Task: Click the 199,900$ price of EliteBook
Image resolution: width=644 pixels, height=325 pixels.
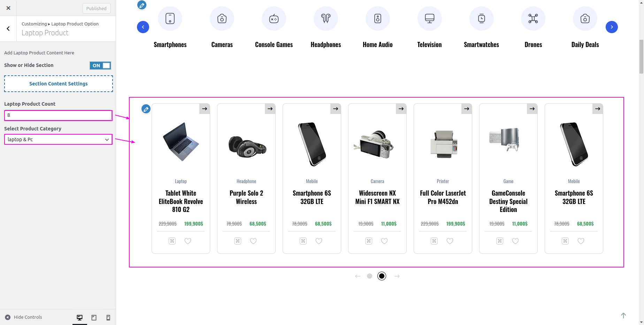Action: coord(194,224)
